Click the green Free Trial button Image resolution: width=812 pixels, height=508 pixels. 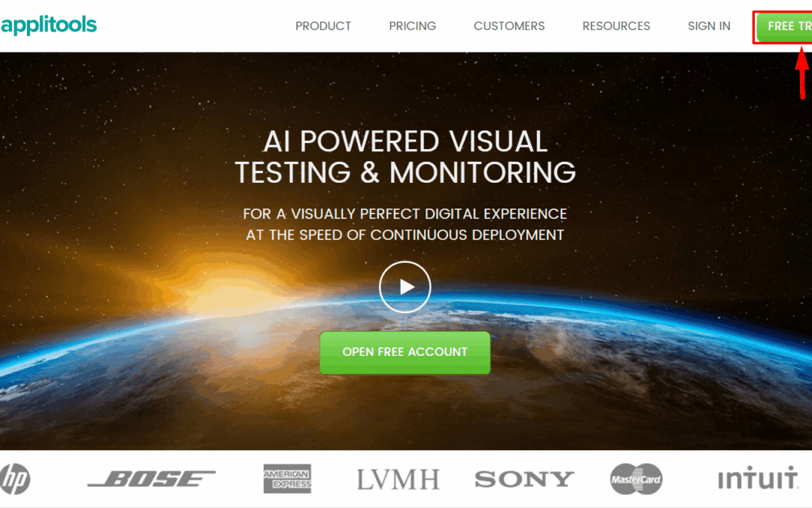[x=784, y=27]
